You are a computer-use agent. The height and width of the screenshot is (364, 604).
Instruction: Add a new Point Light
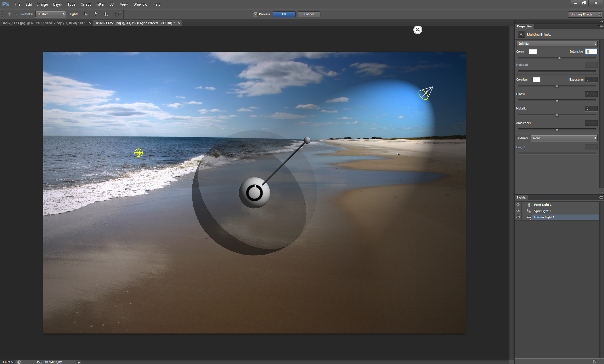(x=96, y=14)
